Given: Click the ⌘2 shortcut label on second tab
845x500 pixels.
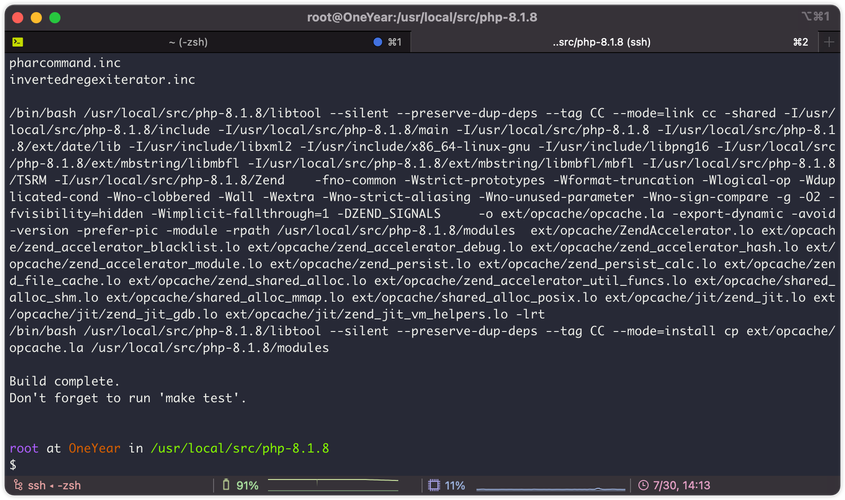Looking at the screenshot, I should click(x=800, y=42).
